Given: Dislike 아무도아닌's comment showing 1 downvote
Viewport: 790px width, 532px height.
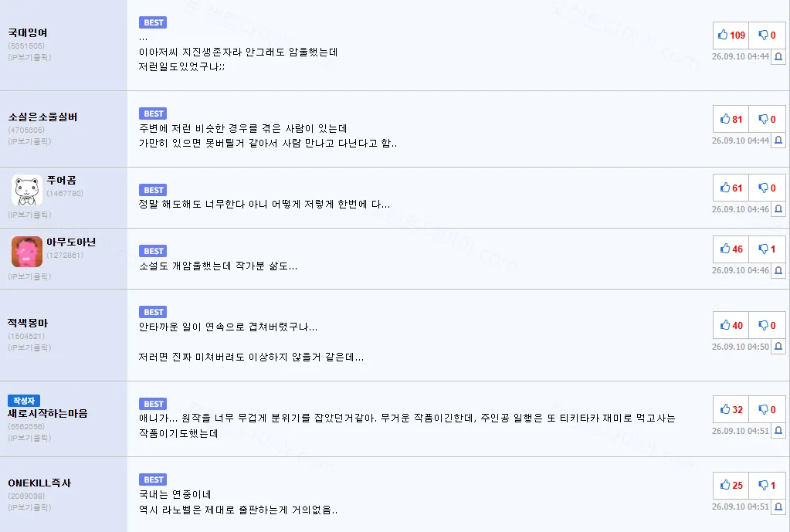Looking at the screenshot, I should click(767, 249).
